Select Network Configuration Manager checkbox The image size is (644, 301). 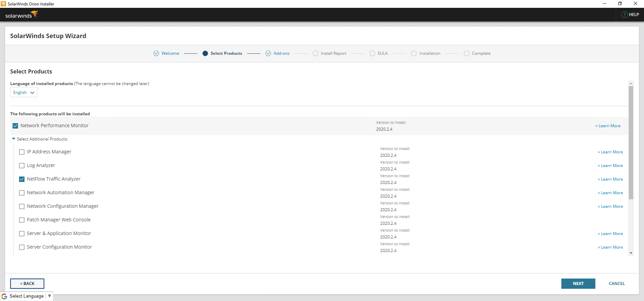pyautogui.click(x=22, y=206)
